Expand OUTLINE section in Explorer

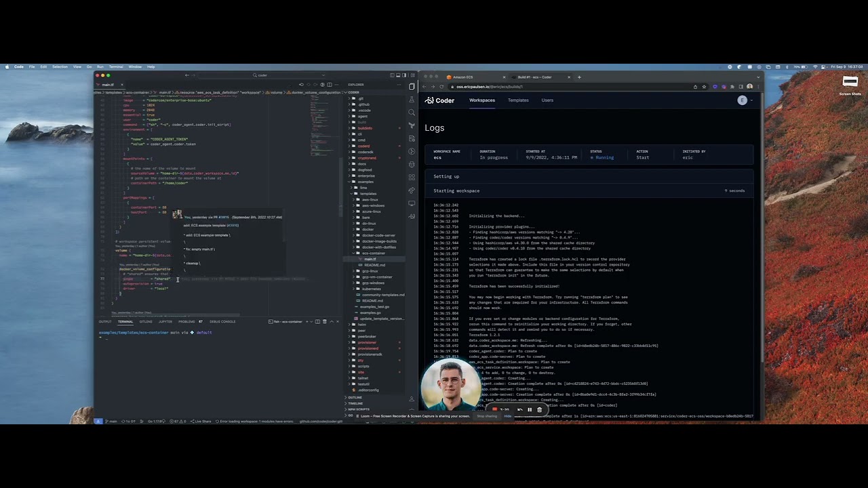(355, 397)
